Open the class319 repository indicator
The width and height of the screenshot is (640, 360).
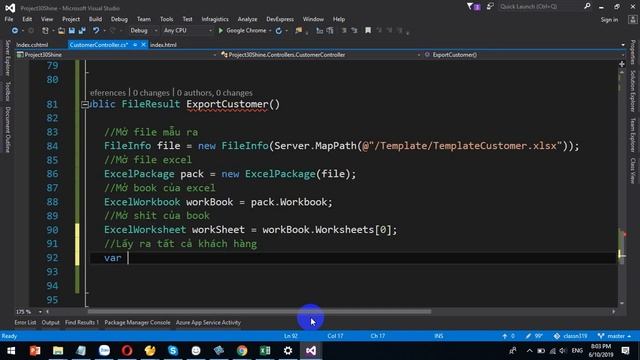pyautogui.click(x=570, y=336)
